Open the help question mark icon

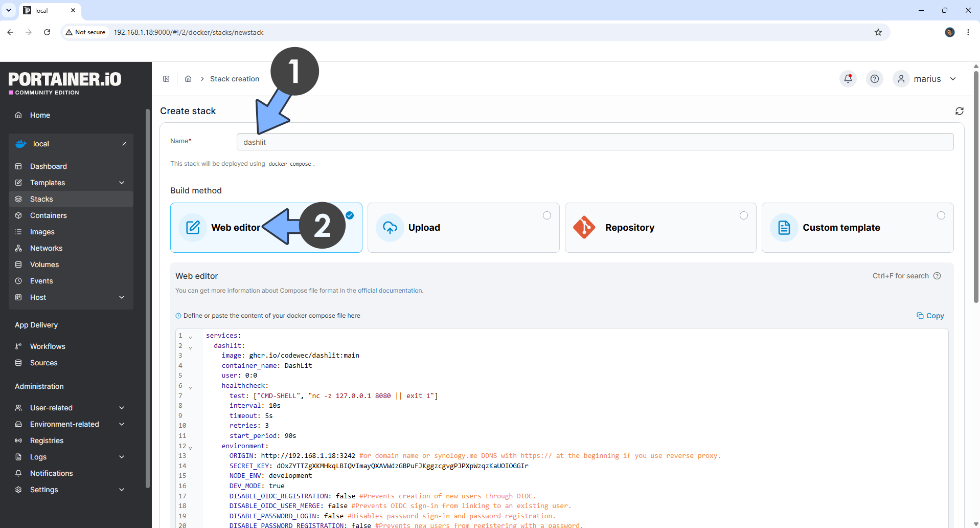click(x=875, y=79)
